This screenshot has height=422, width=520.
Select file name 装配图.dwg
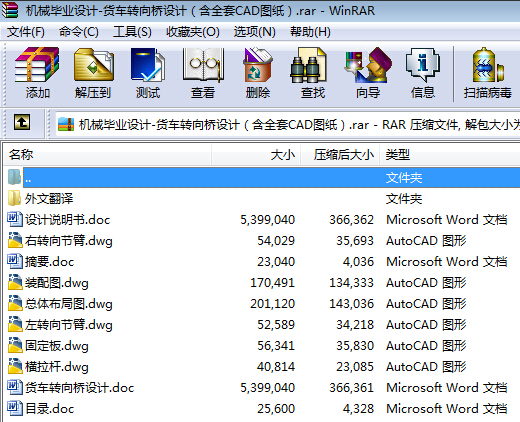[x=57, y=283]
